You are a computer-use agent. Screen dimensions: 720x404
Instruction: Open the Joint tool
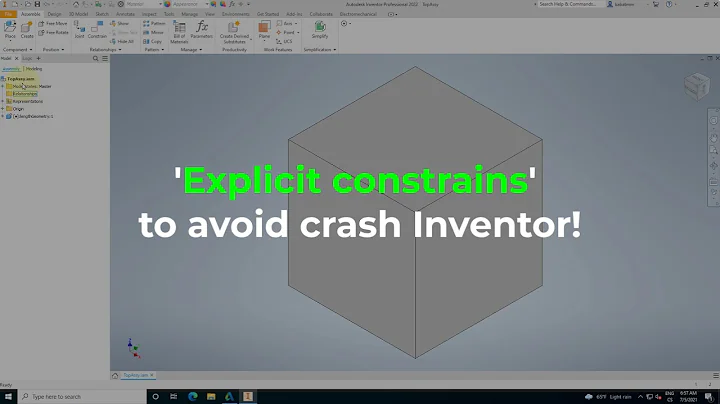click(79, 30)
